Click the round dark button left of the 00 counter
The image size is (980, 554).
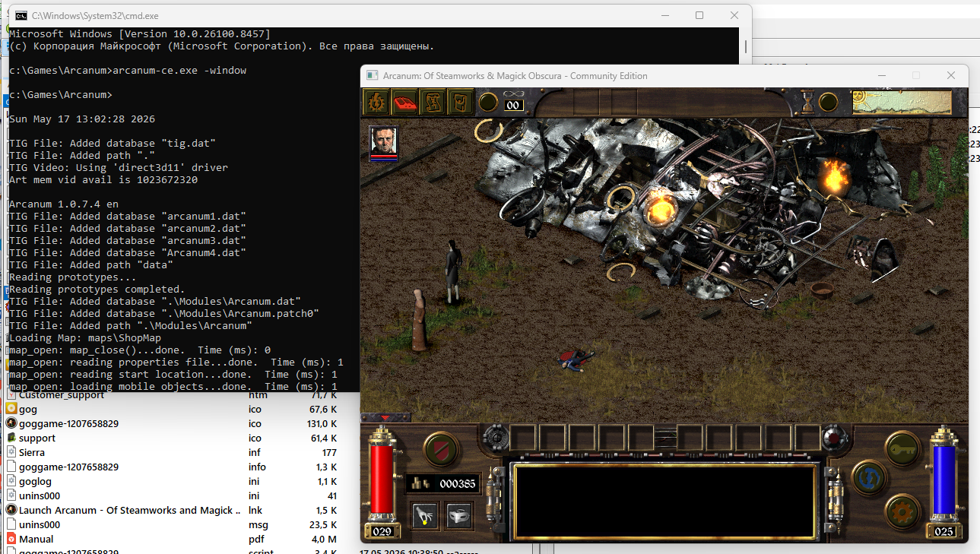click(x=488, y=102)
